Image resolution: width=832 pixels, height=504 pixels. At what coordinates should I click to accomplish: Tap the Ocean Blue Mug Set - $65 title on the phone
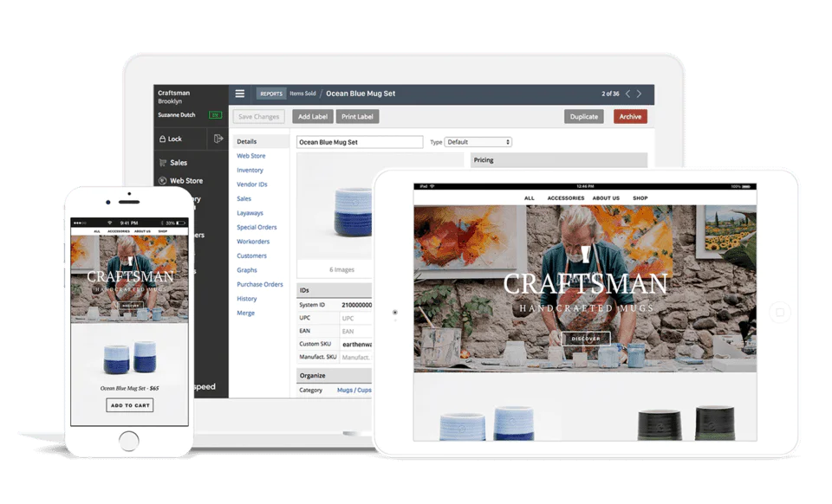[x=130, y=389]
